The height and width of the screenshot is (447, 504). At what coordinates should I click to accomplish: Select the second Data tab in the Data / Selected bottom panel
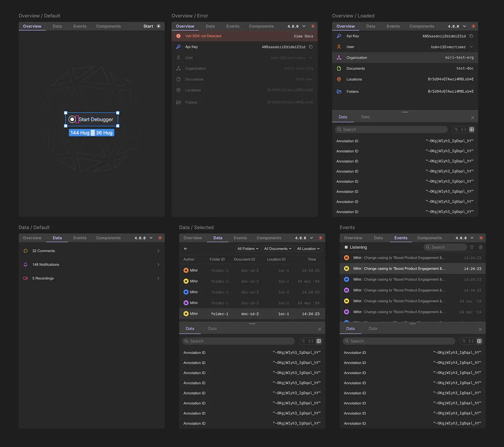pos(212,328)
